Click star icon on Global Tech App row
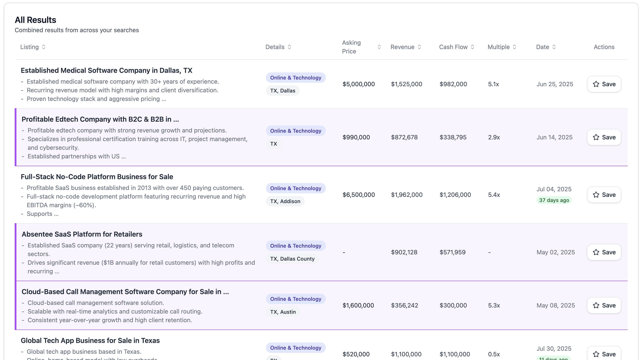Image resolution: width=644 pixels, height=360 pixels. [x=596, y=354]
